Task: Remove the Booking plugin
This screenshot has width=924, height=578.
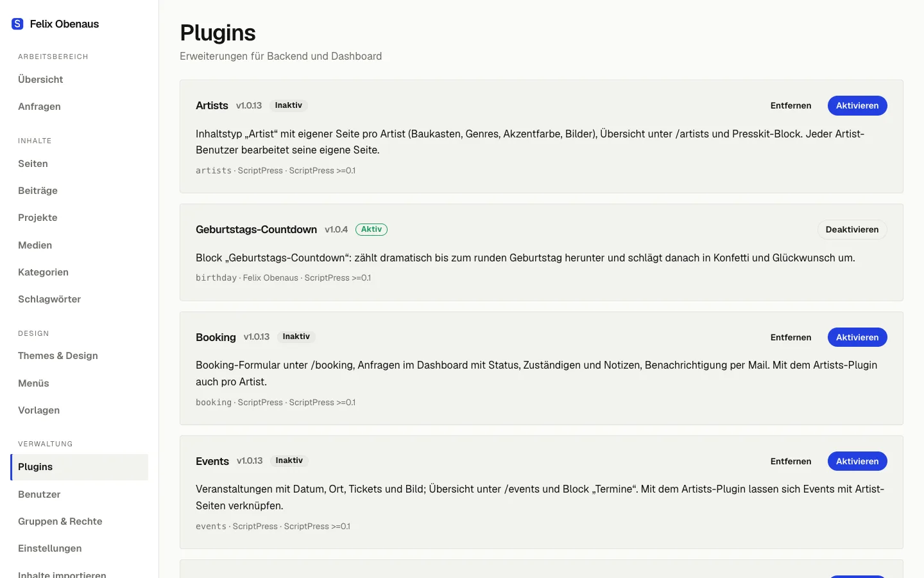Action: pyautogui.click(x=791, y=337)
